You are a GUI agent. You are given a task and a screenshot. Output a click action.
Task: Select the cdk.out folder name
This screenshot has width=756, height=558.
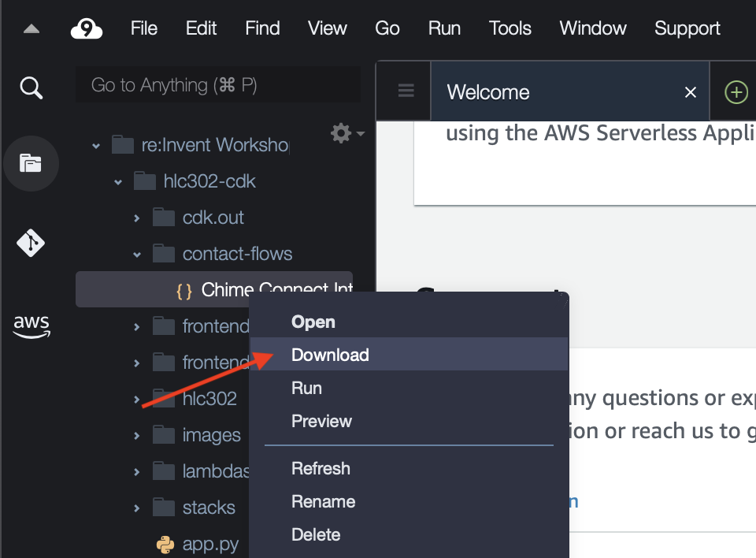click(x=213, y=218)
